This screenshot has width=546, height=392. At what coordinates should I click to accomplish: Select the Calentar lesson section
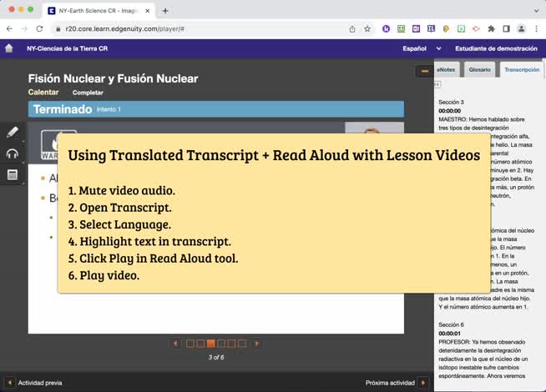[x=43, y=92]
